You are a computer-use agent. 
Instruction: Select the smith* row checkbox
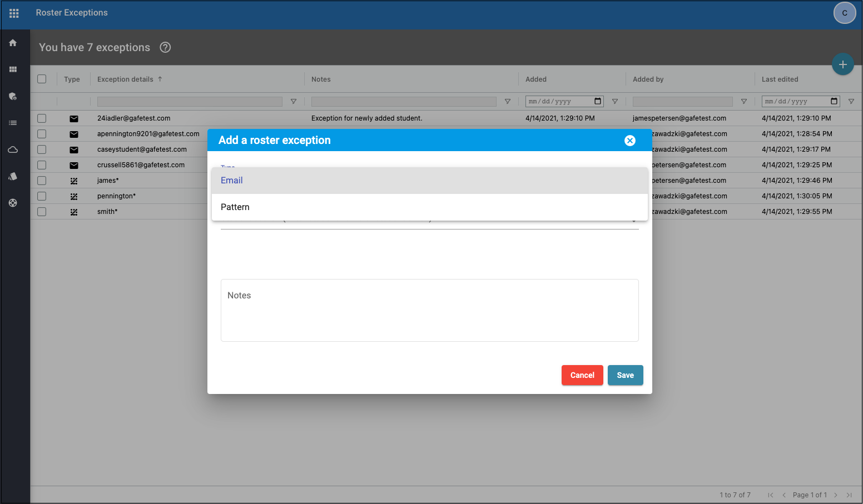tap(42, 212)
